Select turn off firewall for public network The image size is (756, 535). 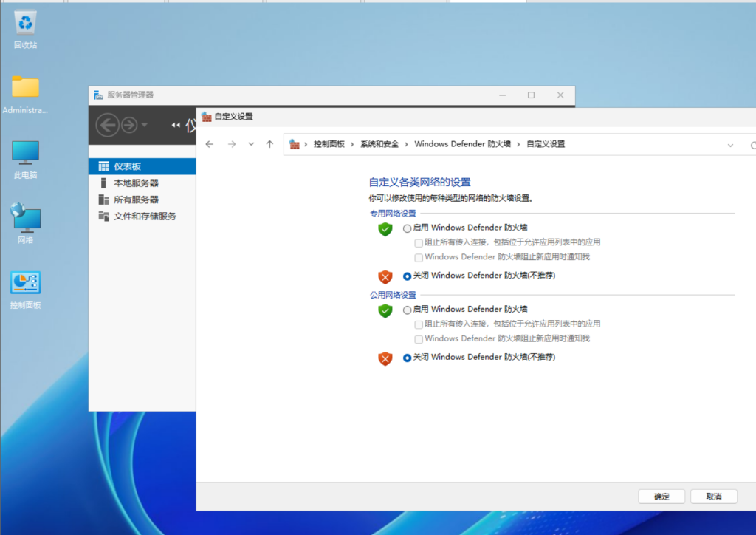coord(408,358)
